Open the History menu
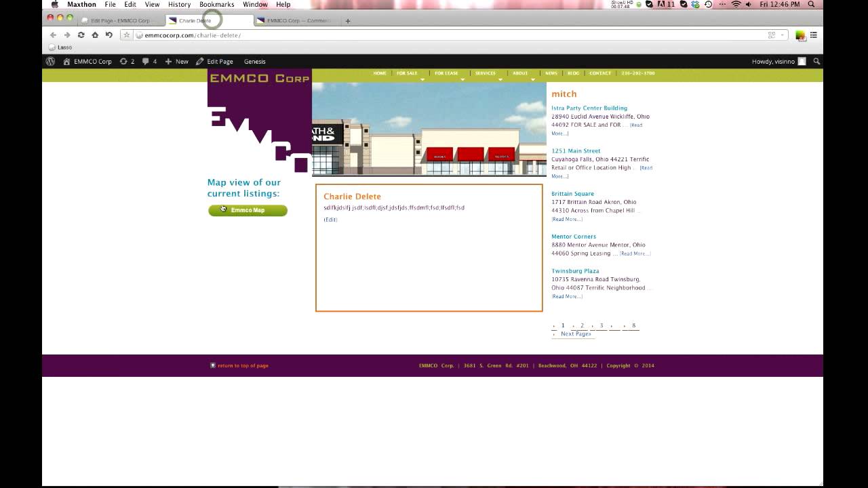Screen dimensions: 868x488 coord(179,4)
